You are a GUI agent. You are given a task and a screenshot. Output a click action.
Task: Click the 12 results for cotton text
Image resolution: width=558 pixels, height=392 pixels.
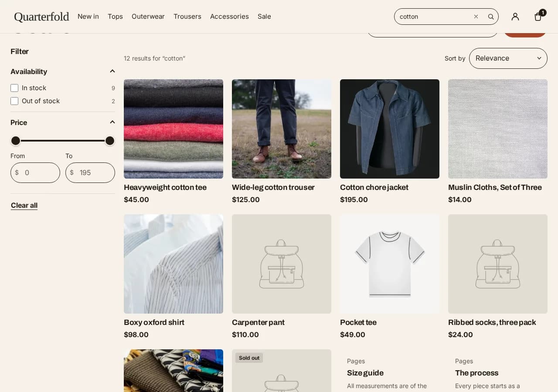(154, 58)
